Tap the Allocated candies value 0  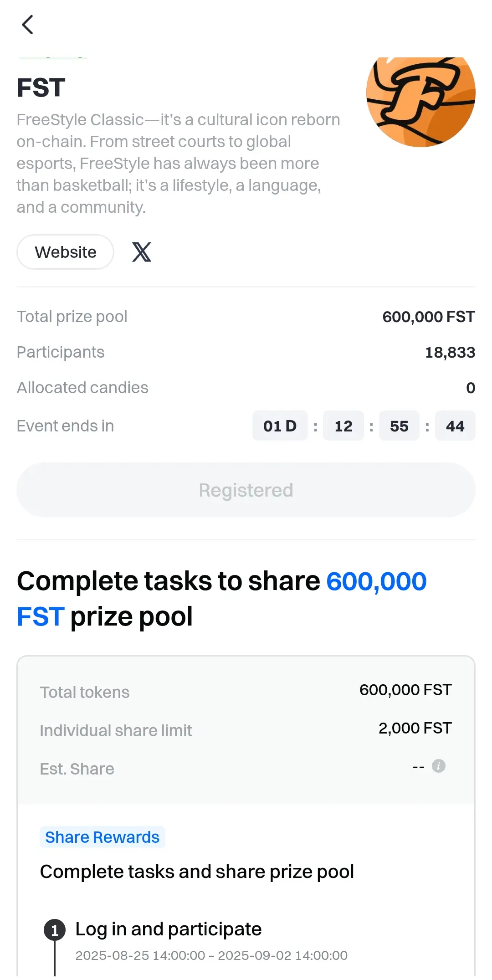click(x=471, y=388)
